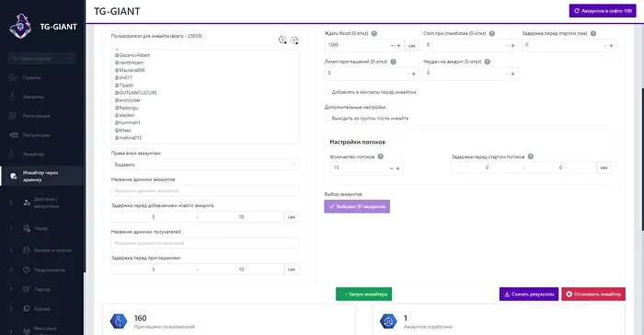Open the Аккаунты sidebar icon

point(13,97)
